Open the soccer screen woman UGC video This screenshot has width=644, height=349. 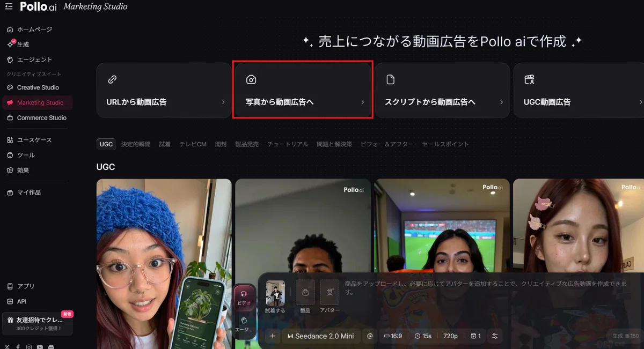[x=442, y=225]
